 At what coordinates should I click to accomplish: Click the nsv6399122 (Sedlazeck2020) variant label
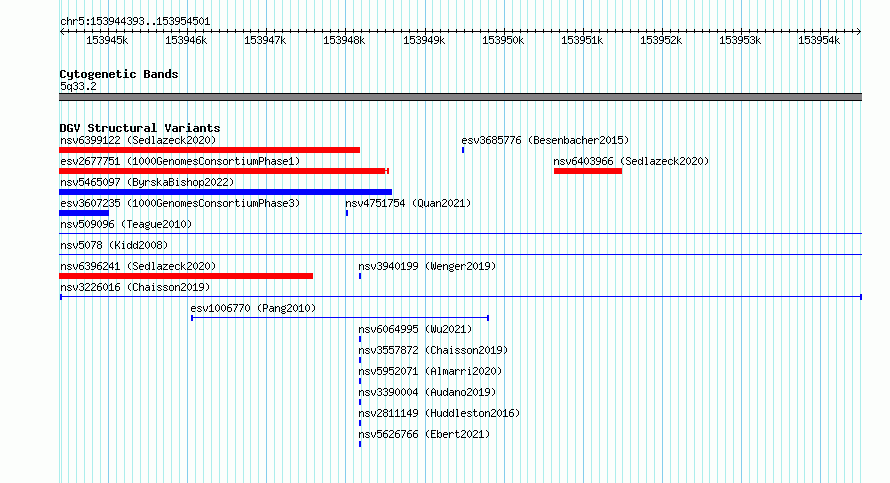pyautogui.click(x=138, y=140)
